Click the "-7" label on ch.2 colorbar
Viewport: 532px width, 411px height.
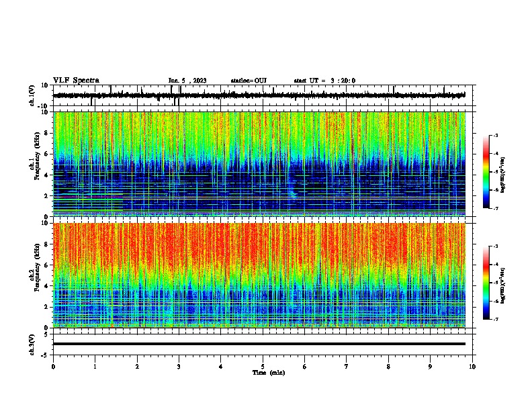point(495,319)
